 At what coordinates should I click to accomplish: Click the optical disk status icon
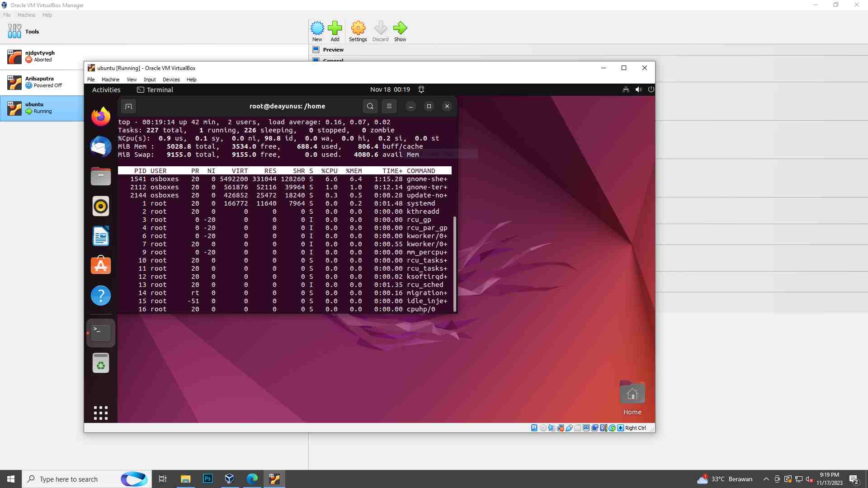pos(543,428)
